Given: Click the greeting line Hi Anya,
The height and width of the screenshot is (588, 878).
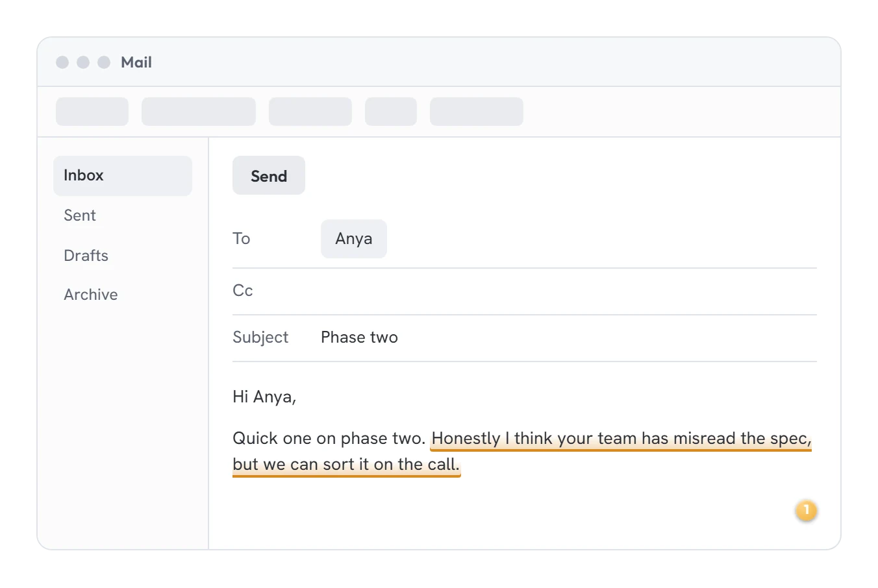Looking at the screenshot, I should pyautogui.click(x=264, y=397).
